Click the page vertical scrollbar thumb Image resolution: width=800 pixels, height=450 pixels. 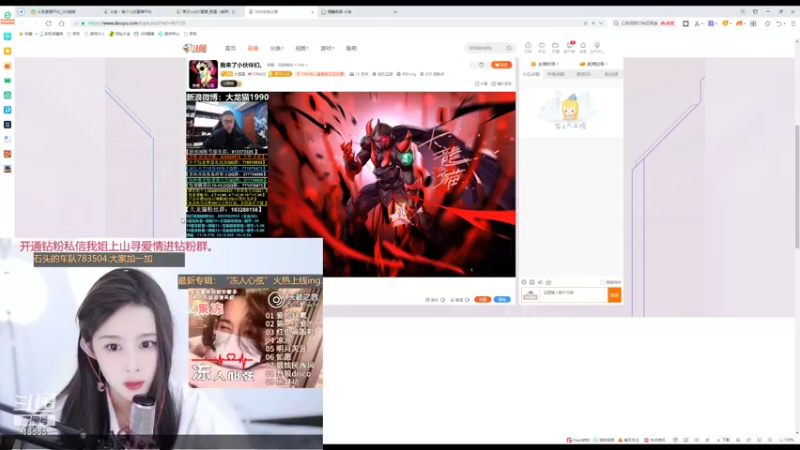tap(797, 186)
